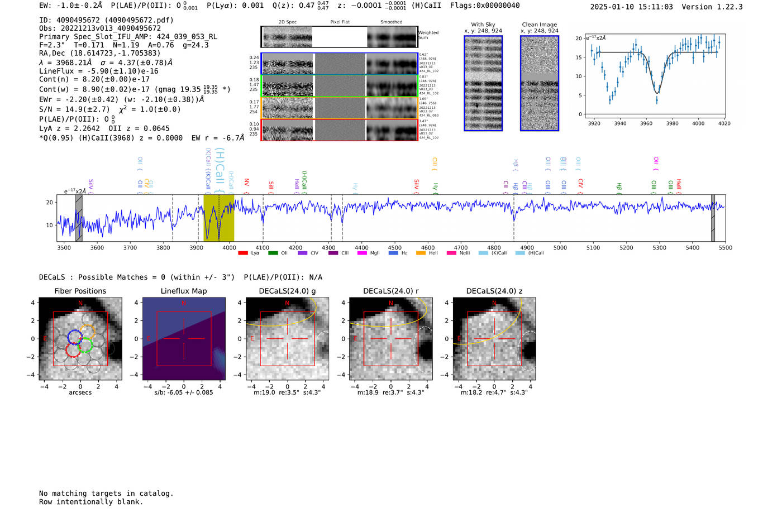The image size is (782, 532).
Task: Click the purple CIV legend swatch
Action: [x=303, y=253]
